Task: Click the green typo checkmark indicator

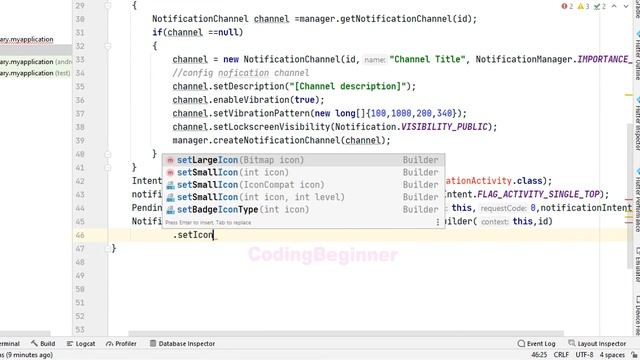Action: click(x=600, y=6)
